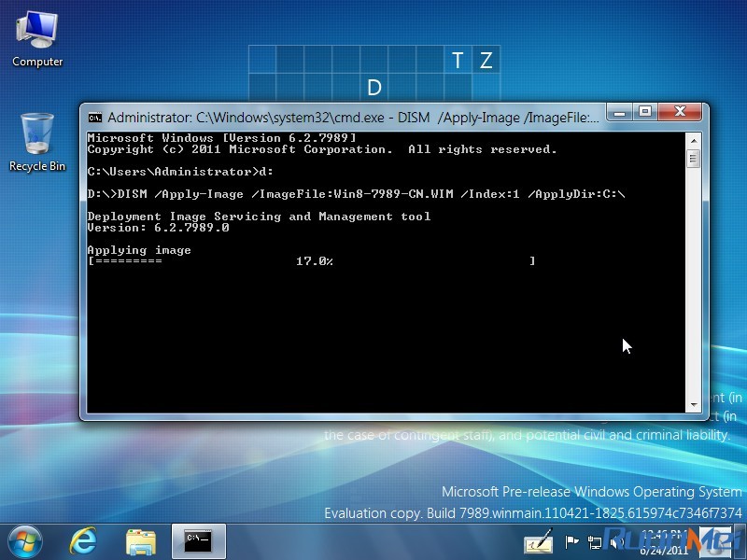Open the Computer desktop icon

37,40
